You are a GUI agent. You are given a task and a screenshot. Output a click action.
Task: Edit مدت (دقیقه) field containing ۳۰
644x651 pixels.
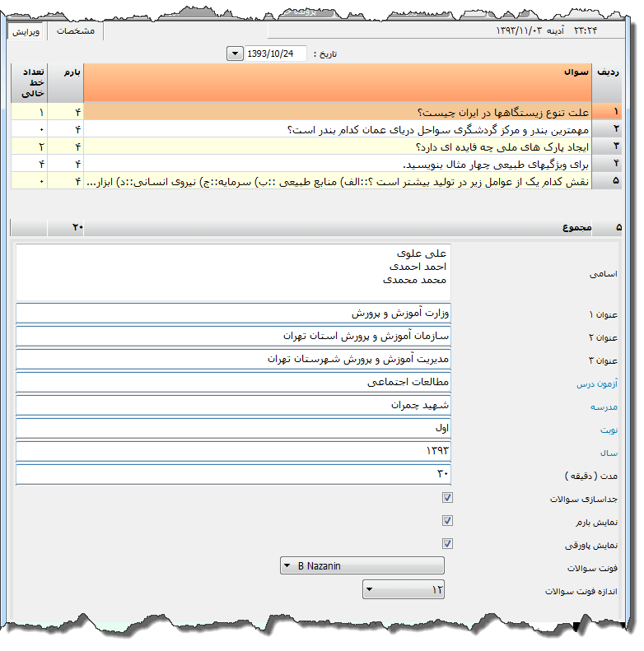tap(233, 475)
